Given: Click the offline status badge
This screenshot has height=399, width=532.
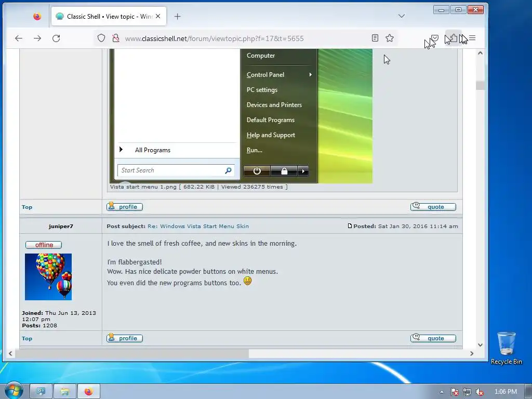Looking at the screenshot, I should coord(44,245).
